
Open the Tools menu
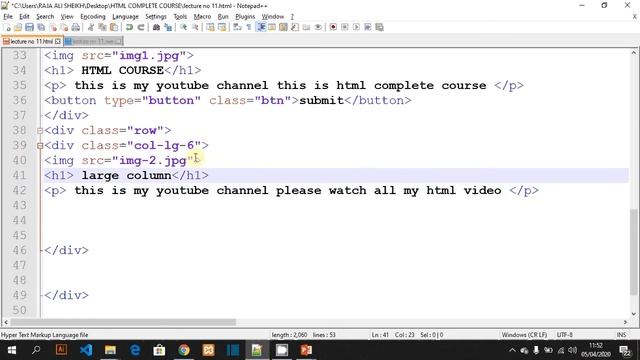(180, 16)
